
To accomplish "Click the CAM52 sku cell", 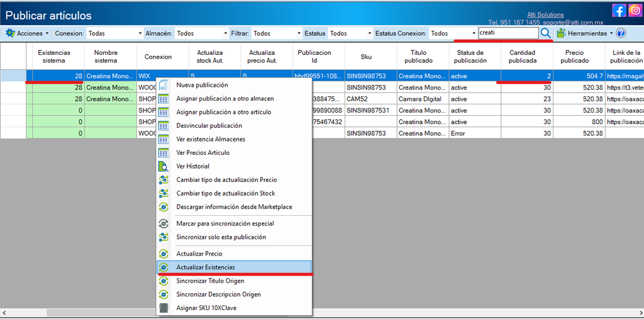I will tap(371, 99).
